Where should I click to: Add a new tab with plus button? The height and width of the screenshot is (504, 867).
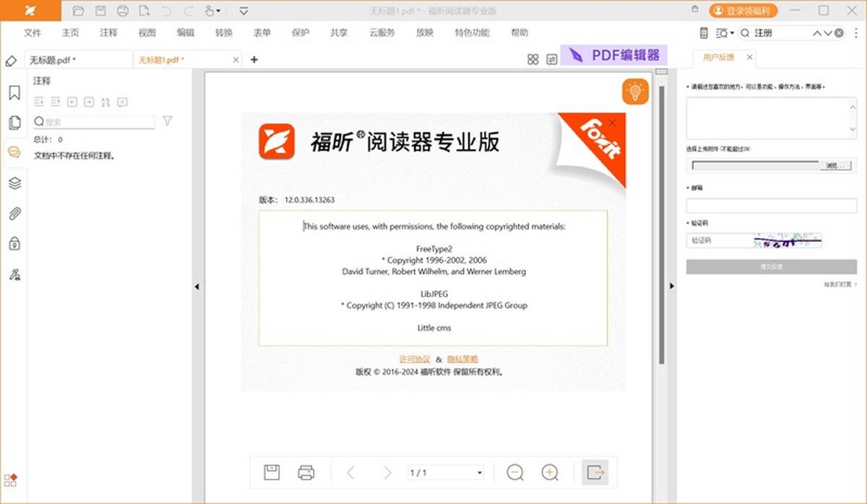[x=254, y=60]
